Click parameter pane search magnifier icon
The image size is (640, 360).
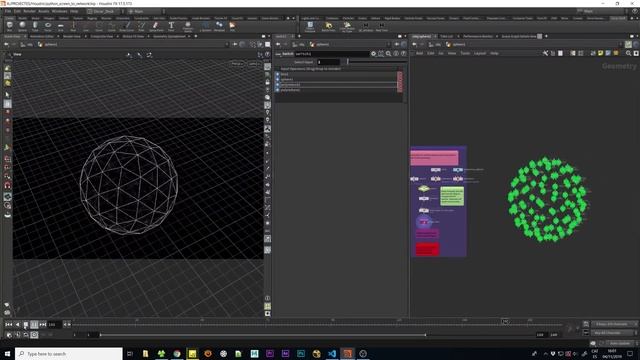tap(388, 53)
